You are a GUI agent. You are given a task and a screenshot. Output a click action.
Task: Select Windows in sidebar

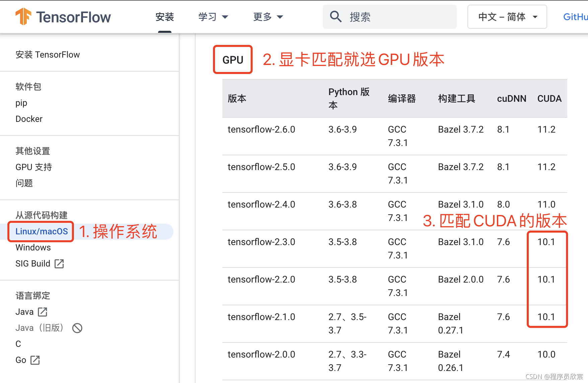point(33,247)
